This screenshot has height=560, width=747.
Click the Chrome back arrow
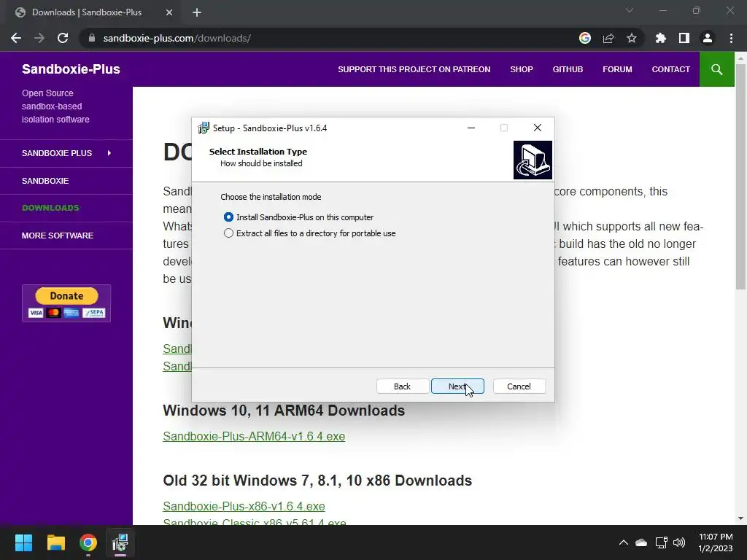tap(16, 38)
